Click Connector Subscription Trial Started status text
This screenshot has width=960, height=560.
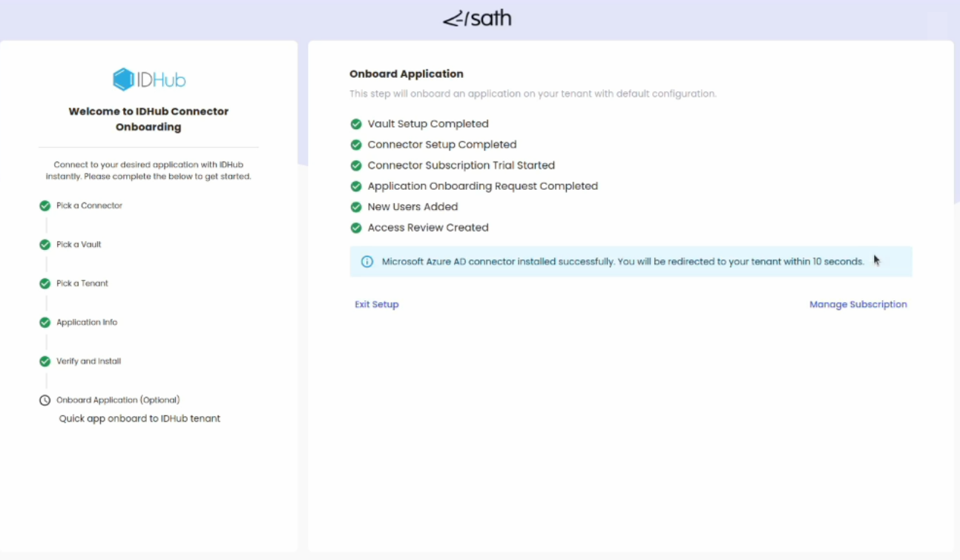coord(461,165)
